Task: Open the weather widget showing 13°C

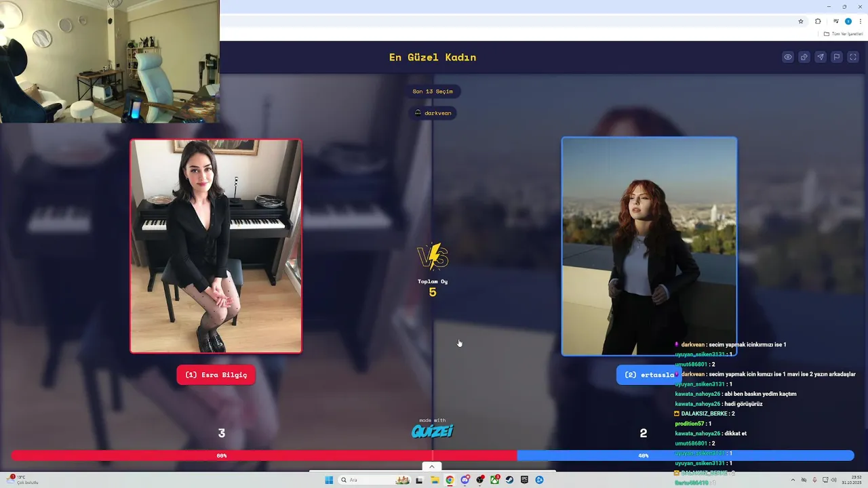Action: coord(23,480)
